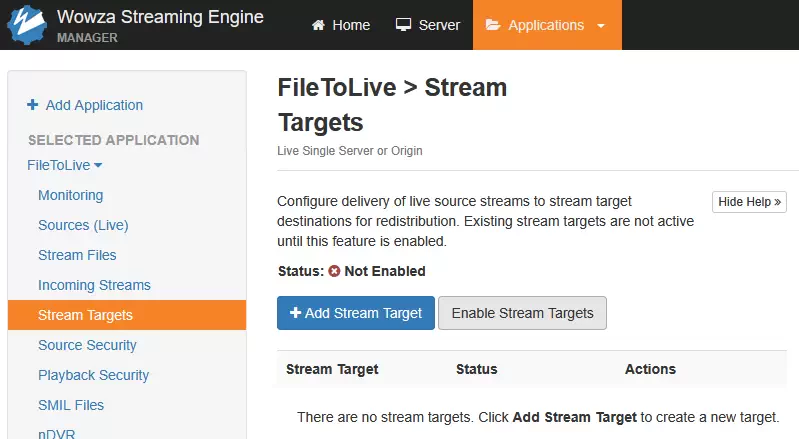
Task: Click the Wowza Streaming Engine title text
Action: click(160, 17)
